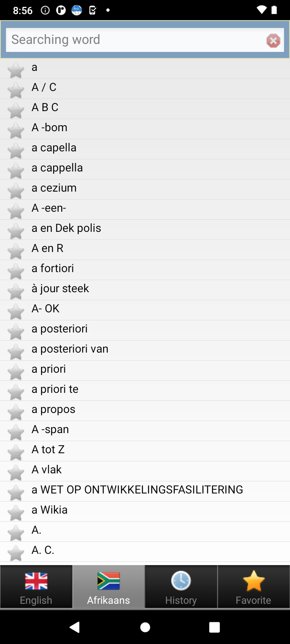Open the History tab

181,587
